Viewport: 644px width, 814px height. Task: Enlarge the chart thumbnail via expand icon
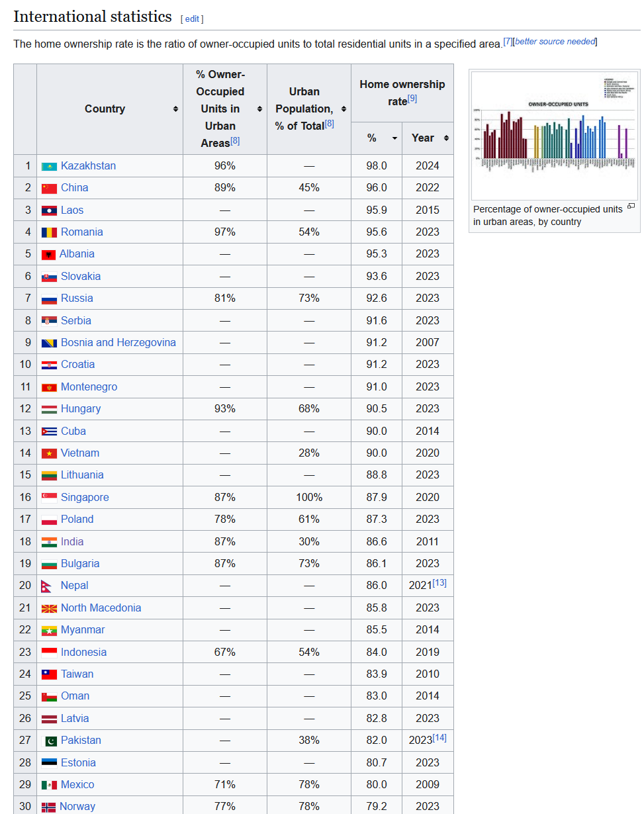coord(631,206)
